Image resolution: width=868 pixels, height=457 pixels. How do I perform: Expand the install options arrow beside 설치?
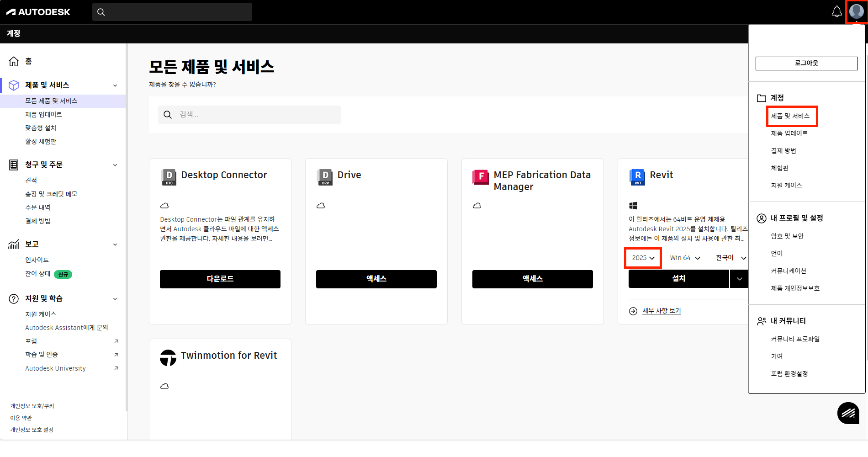point(739,279)
